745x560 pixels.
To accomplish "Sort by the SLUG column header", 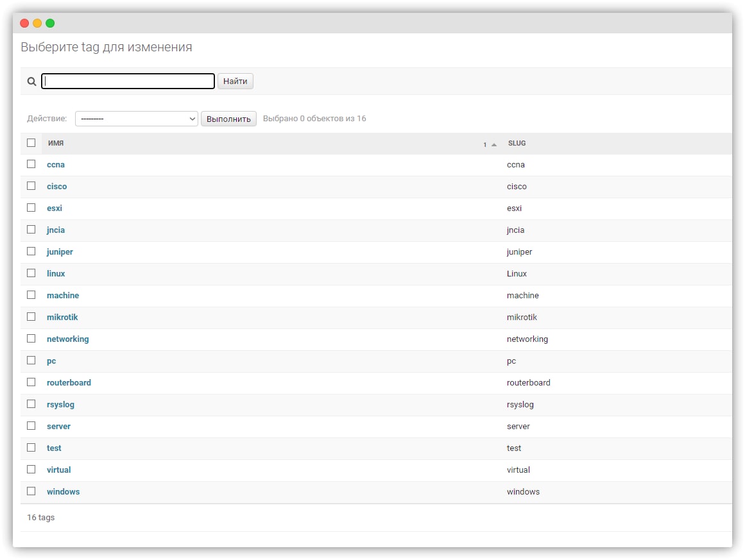I will 517,143.
